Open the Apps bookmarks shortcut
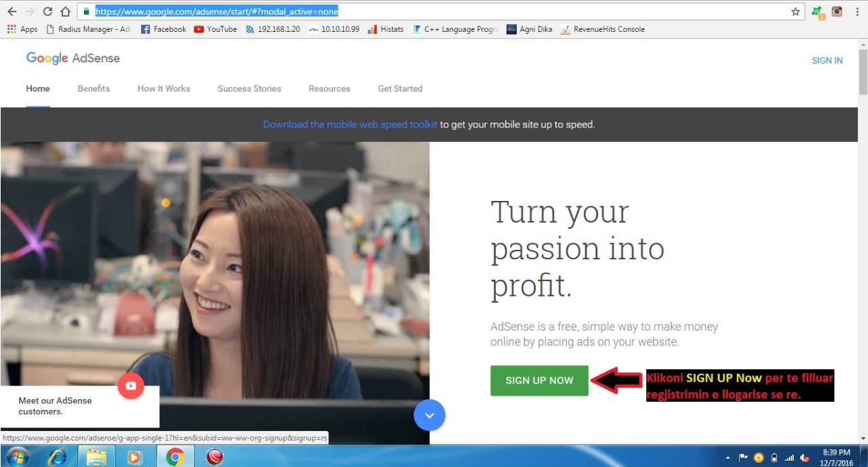Screen dimensions: 868x467 (x=22, y=29)
